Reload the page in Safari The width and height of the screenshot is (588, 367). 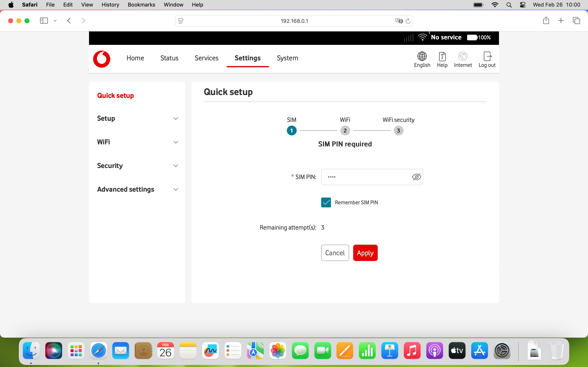(x=408, y=21)
